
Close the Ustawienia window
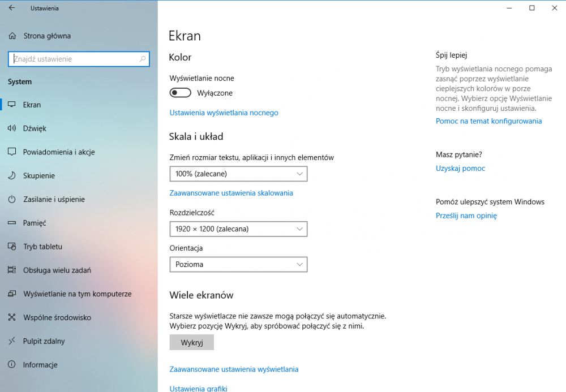555,8
